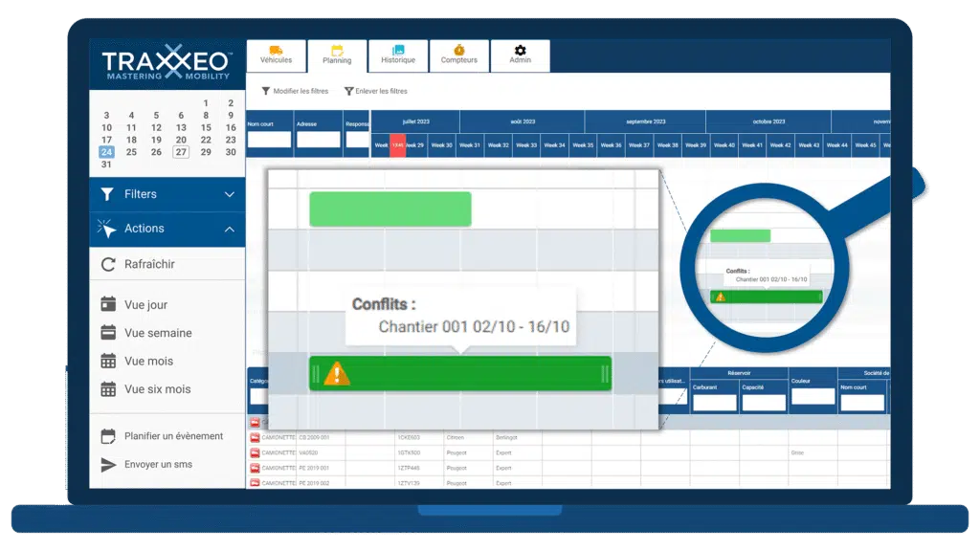Click the funnel icon beside Modifier les filtres
980x551 pixels.
pos(266,91)
